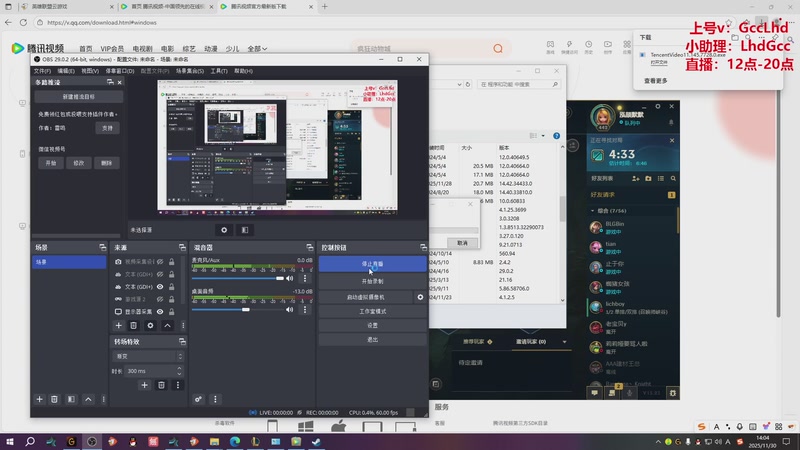This screenshot has height=450, width=800.
Task: Remove transition using Scene Transitions trash icon
Action: (161, 385)
